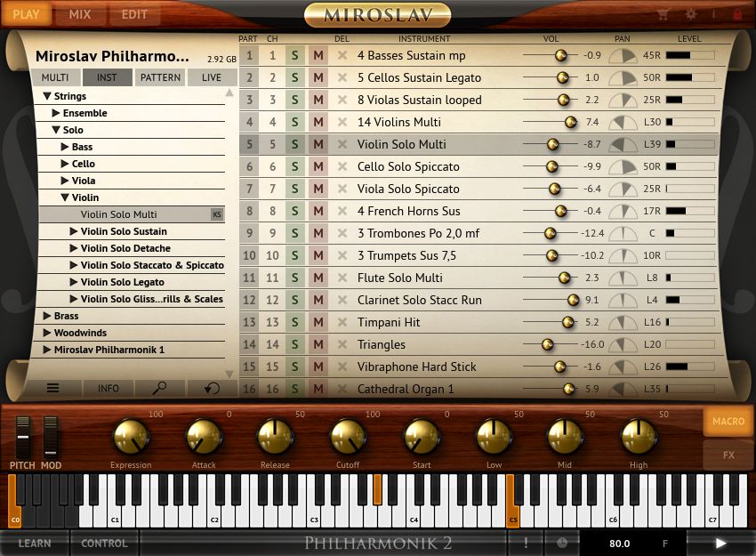The height and width of the screenshot is (556, 756).
Task: Open the PATTERN tab
Action: pyautogui.click(x=160, y=77)
